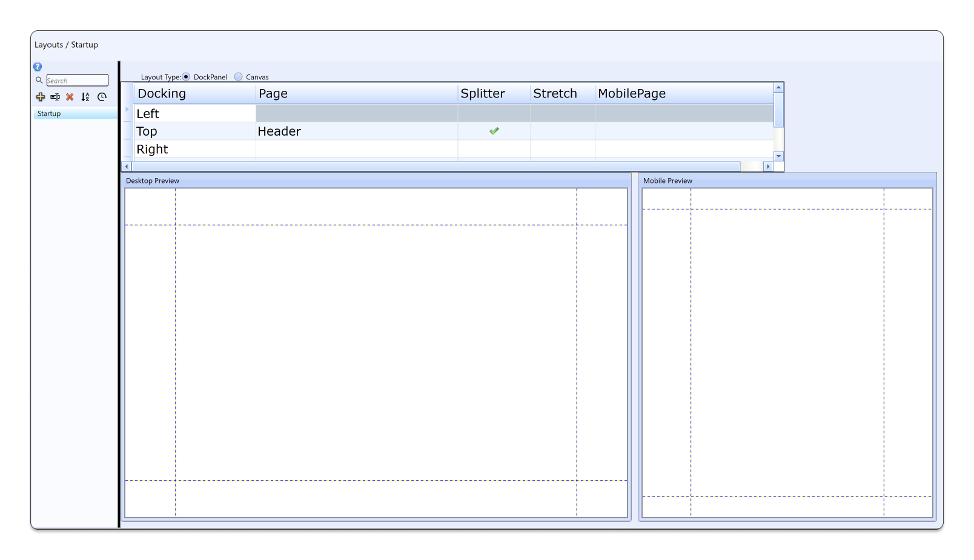
Task: Select the Canvas layout type radio button
Action: 239,77
